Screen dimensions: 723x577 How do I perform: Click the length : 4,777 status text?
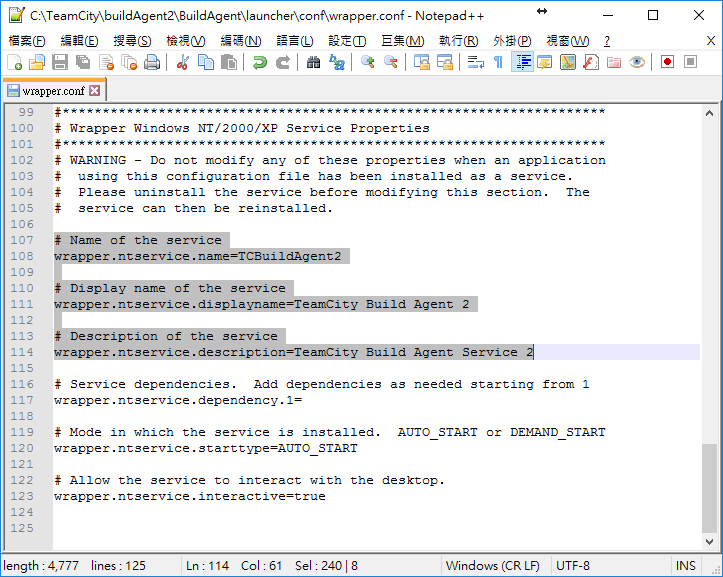tap(41, 565)
